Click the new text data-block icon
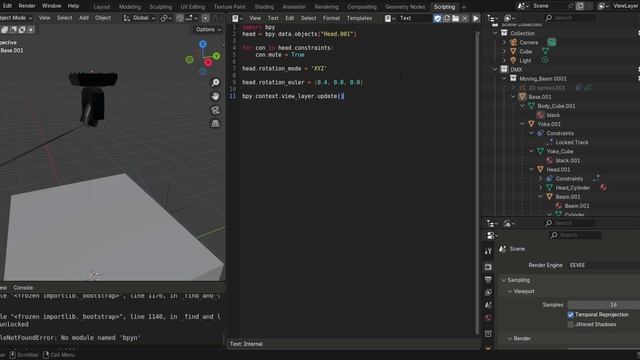 pos(447,18)
